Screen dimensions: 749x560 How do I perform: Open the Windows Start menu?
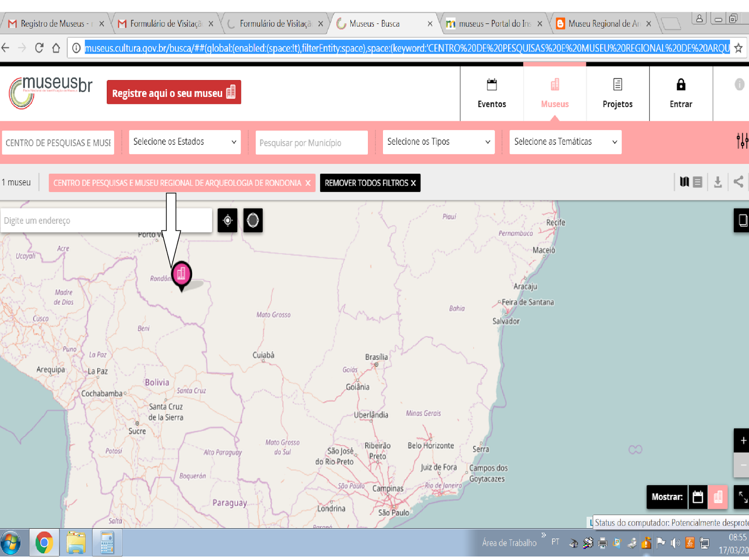[x=11, y=543]
